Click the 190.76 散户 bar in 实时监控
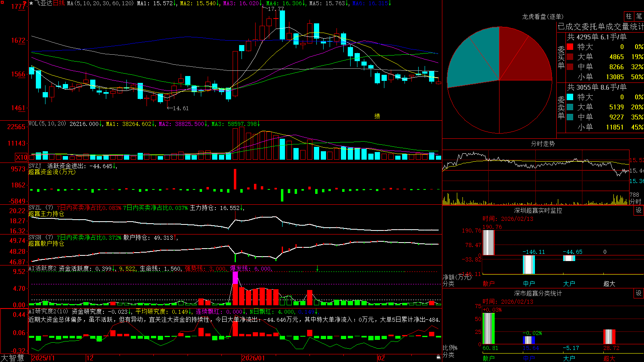This screenshot has width=644, height=362. (488, 242)
